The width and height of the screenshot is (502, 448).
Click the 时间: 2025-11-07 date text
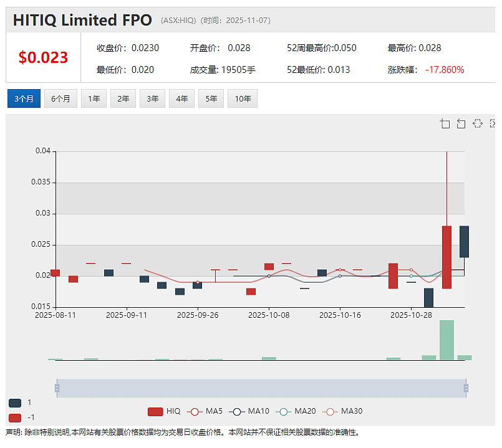(235, 21)
